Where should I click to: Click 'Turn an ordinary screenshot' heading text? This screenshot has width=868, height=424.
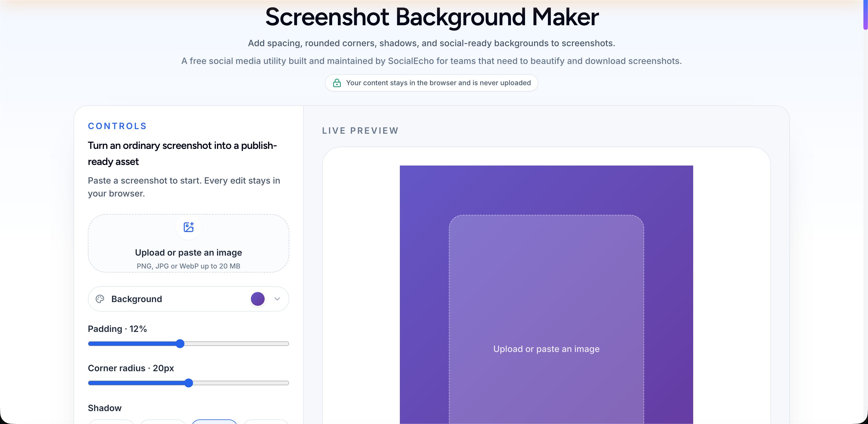[182, 153]
